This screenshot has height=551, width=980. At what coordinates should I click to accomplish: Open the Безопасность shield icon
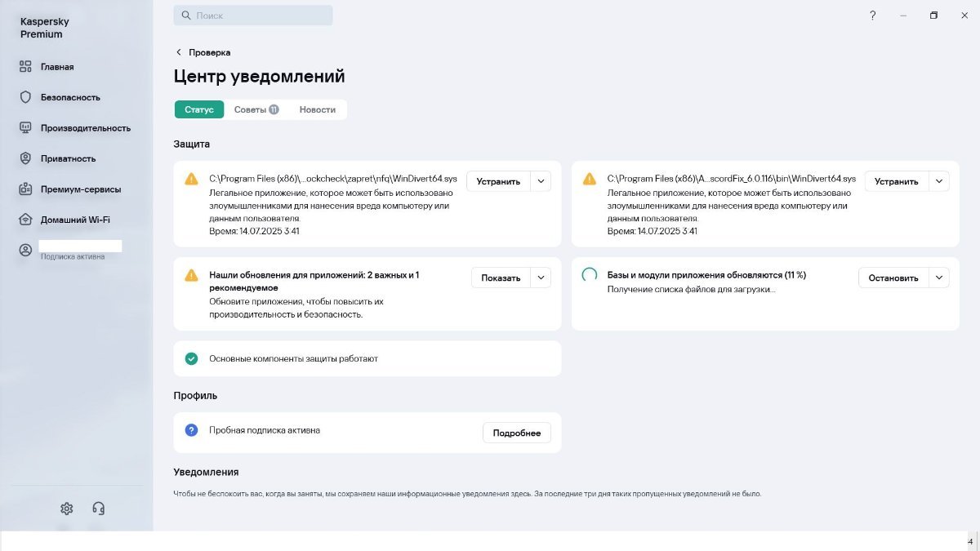tap(25, 97)
